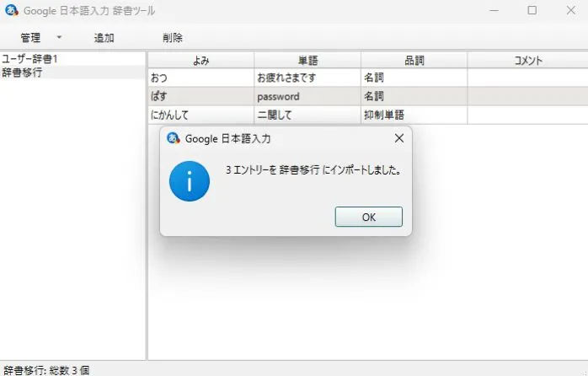Select the にかんして reading cell
Viewport: 588px width, 376px height.
(x=201, y=115)
